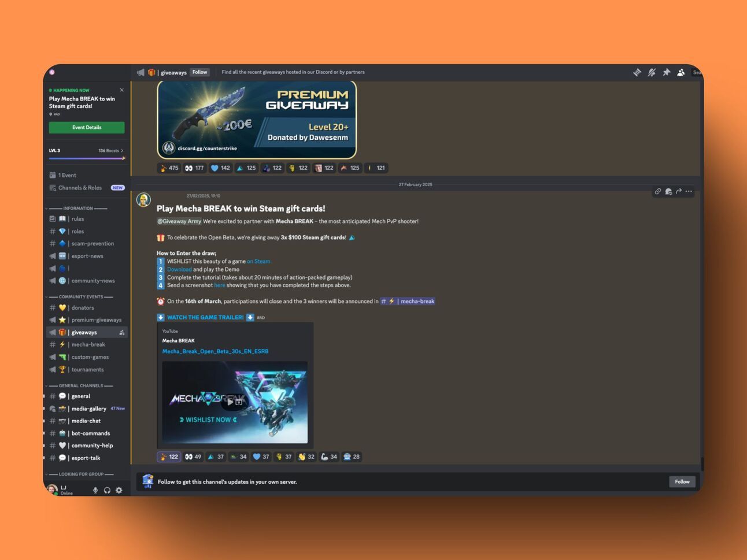Toggle the eyes reaction with 177
747x560 pixels.
click(194, 168)
